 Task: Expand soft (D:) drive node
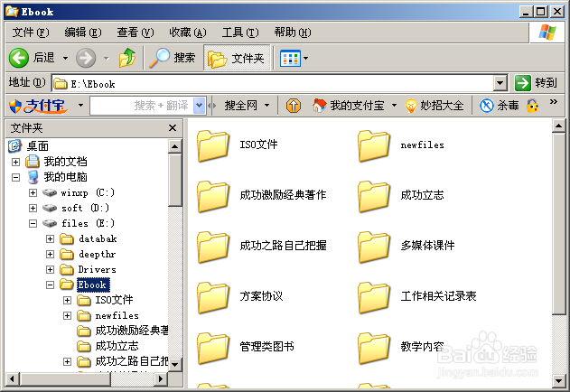coord(33,208)
